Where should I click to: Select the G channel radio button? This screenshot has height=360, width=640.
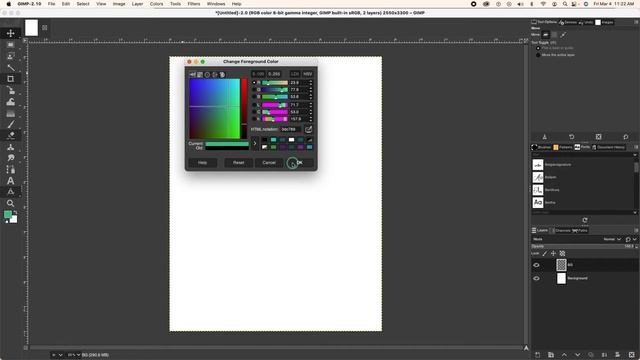pos(254,89)
